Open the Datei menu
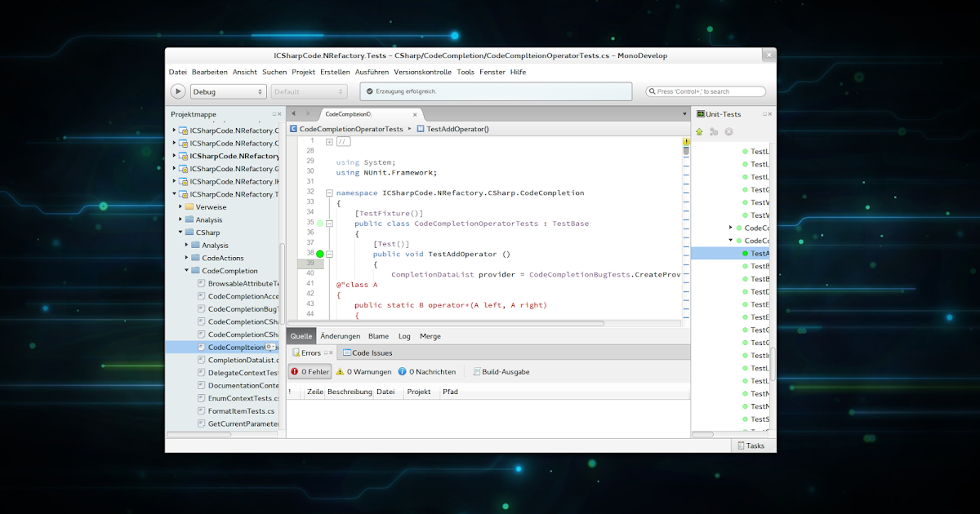 178,72
